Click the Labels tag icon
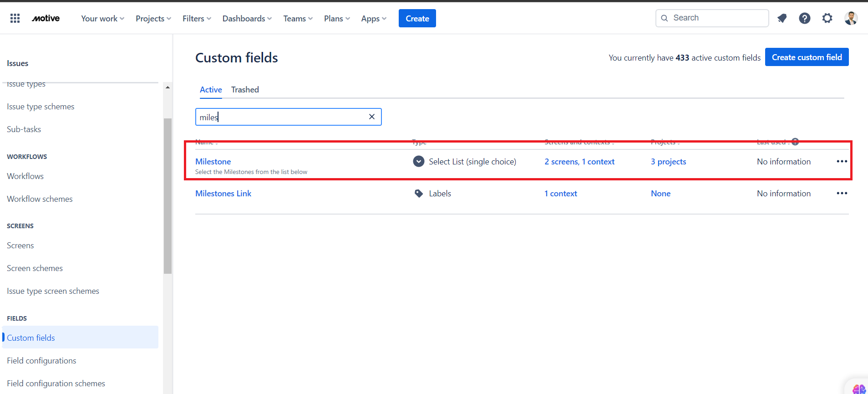868x394 pixels. [x=419, y=194]
